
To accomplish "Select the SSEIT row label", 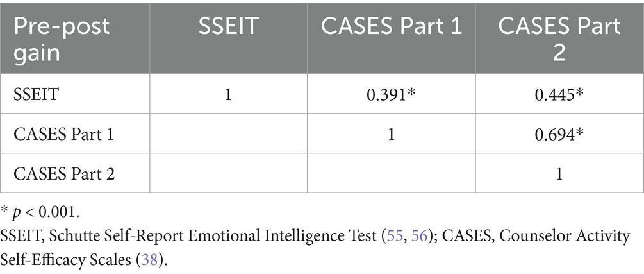I will tap(36, 94).
